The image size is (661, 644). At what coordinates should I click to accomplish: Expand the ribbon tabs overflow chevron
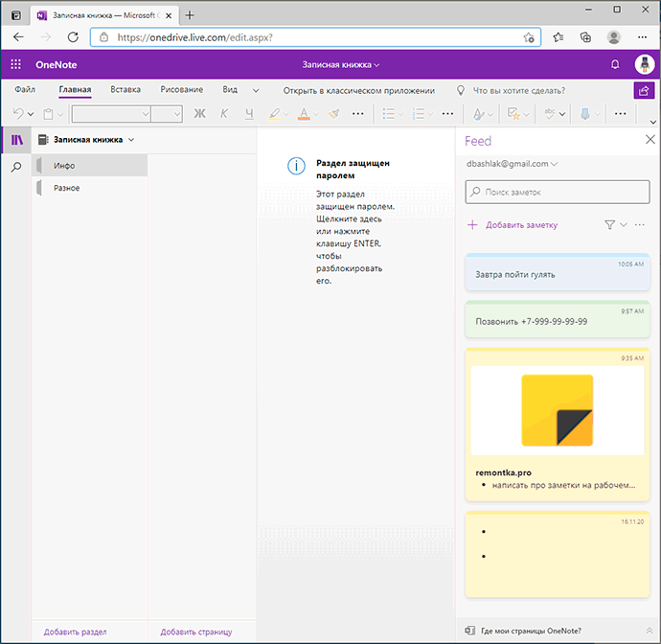(x=256, y=90)
